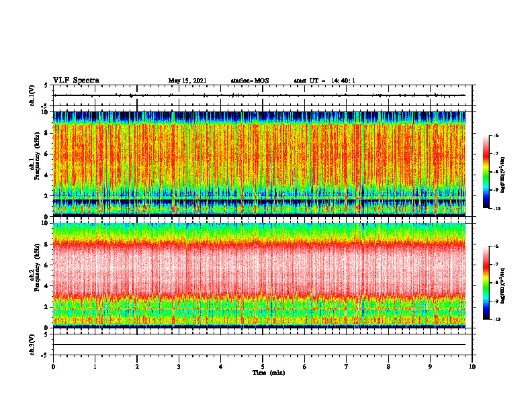The image size is (532, 411).
Task: Click the "VLF Spectra" plot title
Action: pos(76,80)
